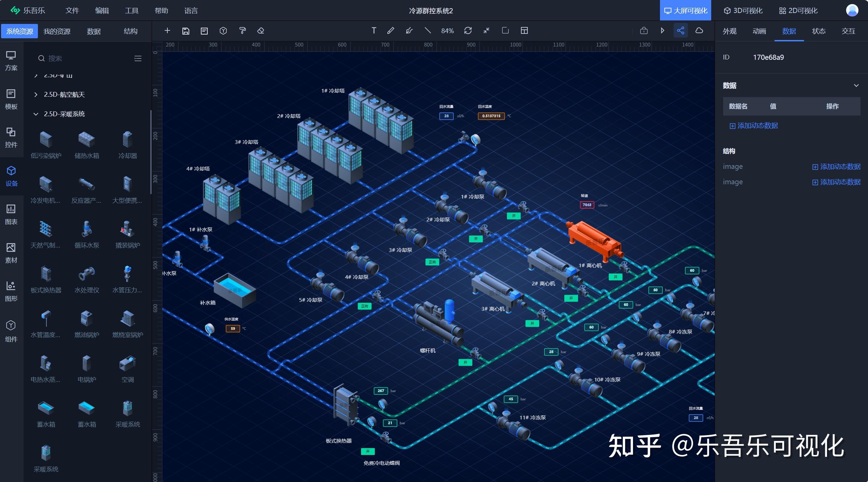Click the cloud publish icon
This screenshot has height=482, width=868.
click(x=699, y=31)
